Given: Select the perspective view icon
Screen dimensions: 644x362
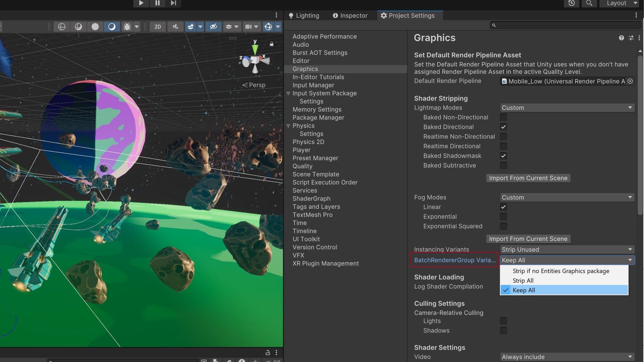Looking at the screenshot, I should (246, 85).
